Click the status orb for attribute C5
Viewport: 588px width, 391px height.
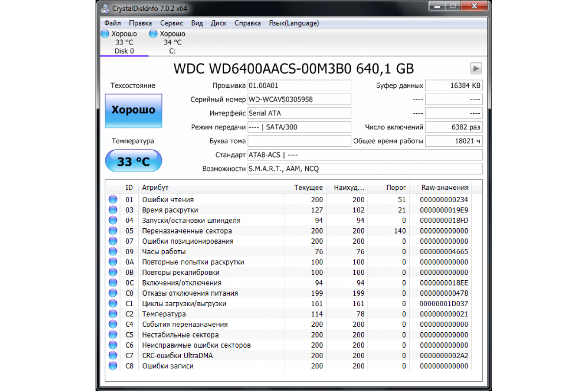coord(113,335)
